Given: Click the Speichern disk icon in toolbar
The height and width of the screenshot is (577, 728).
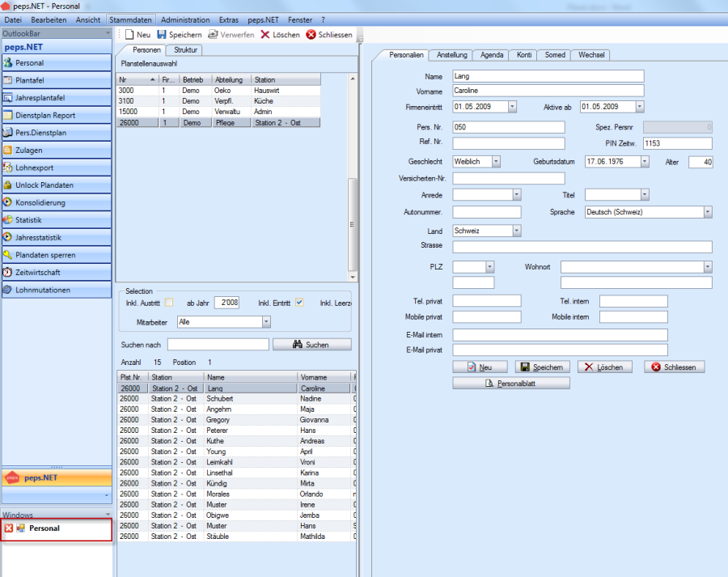Looking at the screenshot, I should pyautogui.click(x=162, y=35).
